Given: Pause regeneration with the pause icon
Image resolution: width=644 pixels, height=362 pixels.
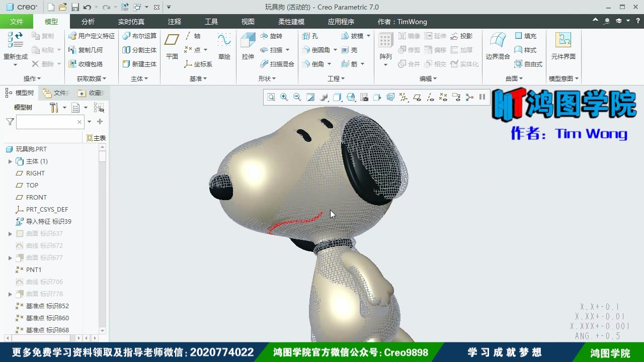Looking at the screenshot, I should (x=482, y=97).
